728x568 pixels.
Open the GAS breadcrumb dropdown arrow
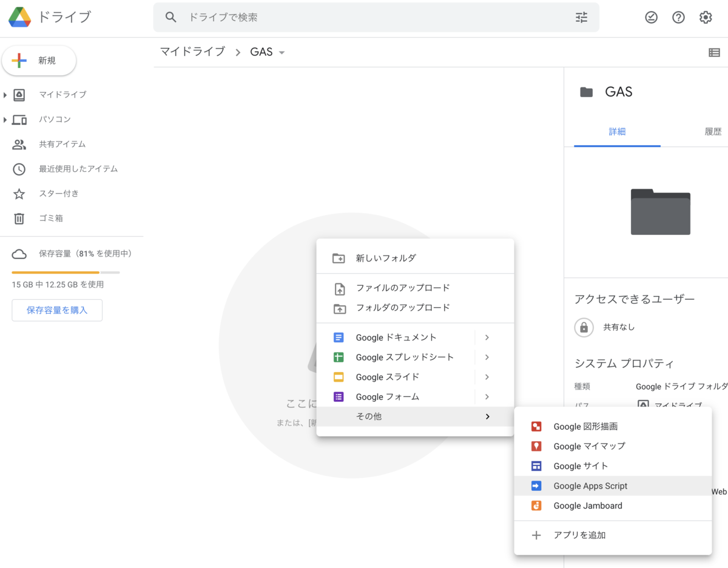[x=281, y=53]
